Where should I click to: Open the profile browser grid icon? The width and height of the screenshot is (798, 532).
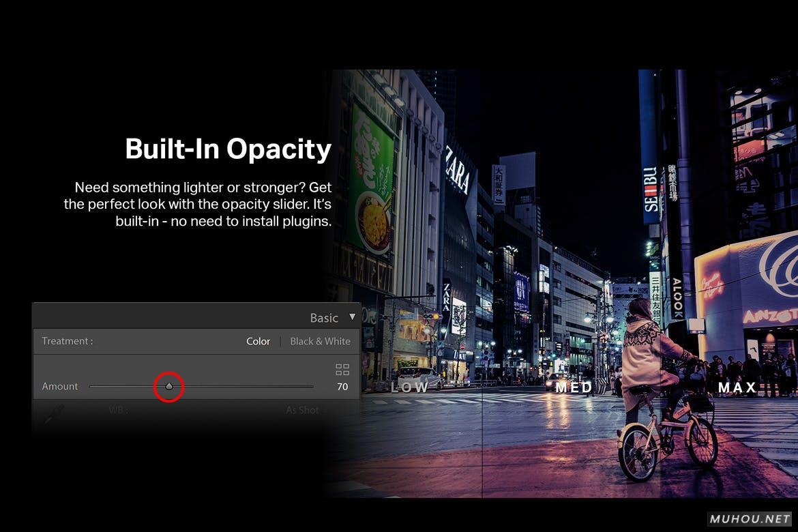[342, 369]
